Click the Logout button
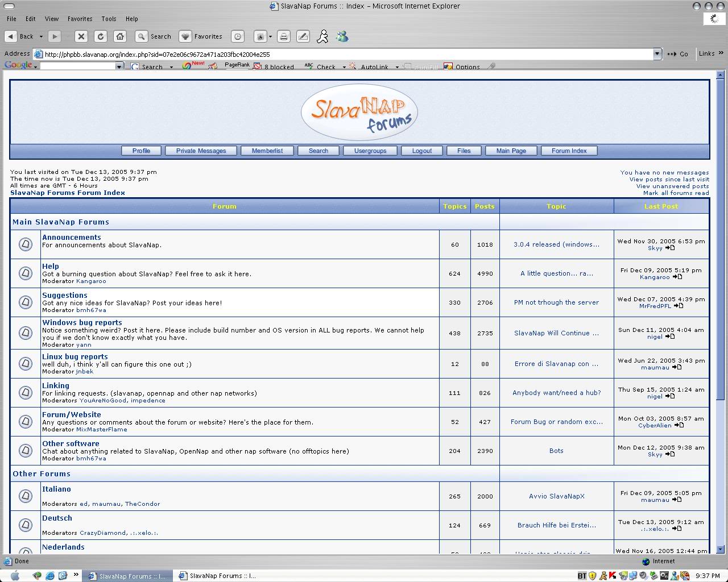The height and width of the screenshot is (582, 728). (x=422, y=151)
